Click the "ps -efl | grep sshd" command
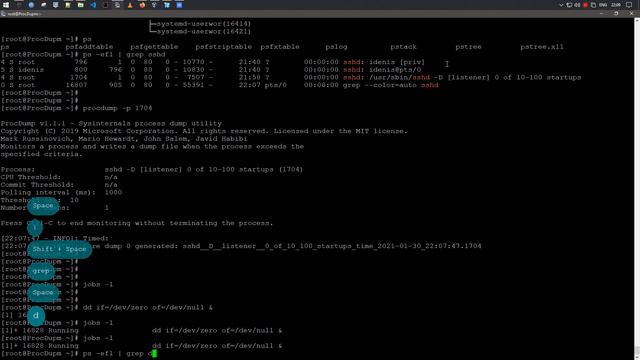The image size is (640, 360). pyautogui.click(x=124, y=54)
